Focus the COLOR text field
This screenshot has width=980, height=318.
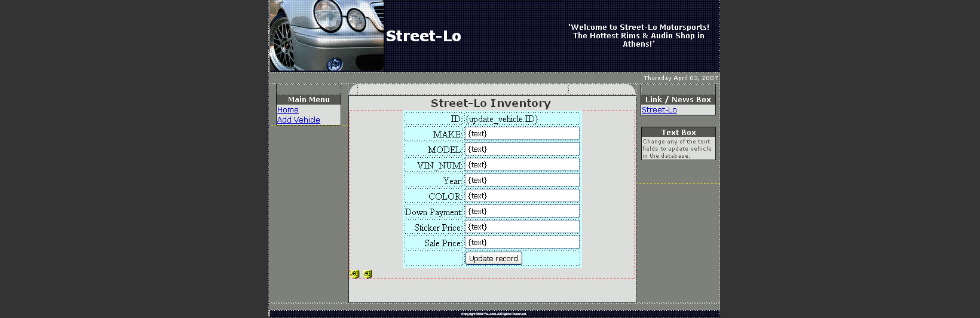pos(522,195)
